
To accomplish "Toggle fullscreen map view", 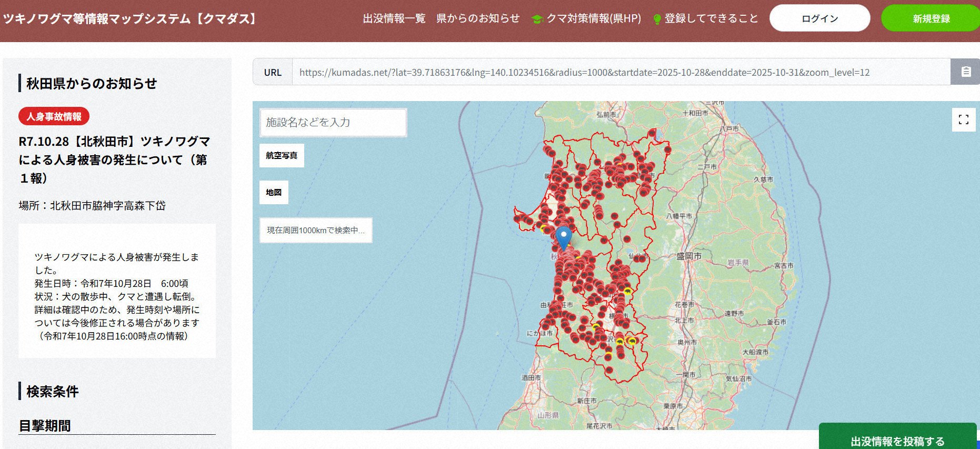I will pos(963,119).
